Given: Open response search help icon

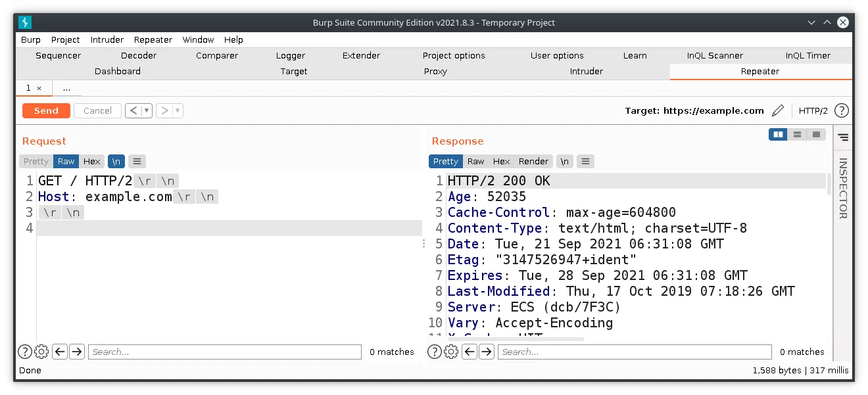Looking at the screenshot, I should click(x=435, y=352).
